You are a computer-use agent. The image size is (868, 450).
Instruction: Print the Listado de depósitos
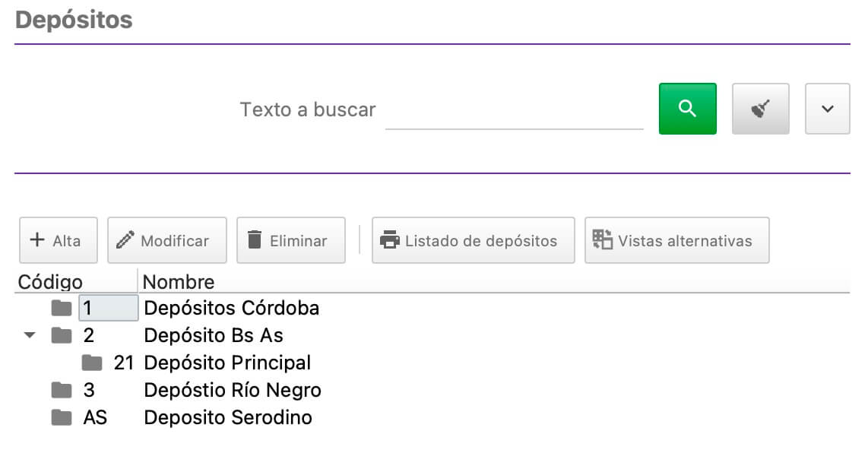point(474,240)
